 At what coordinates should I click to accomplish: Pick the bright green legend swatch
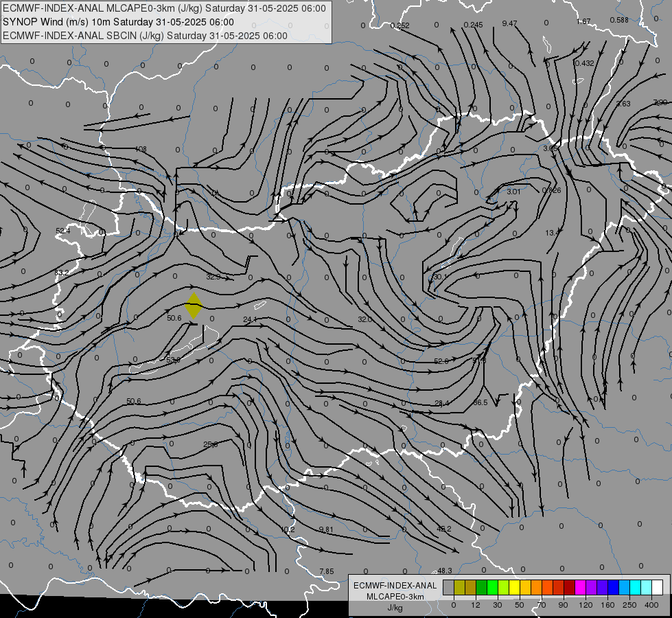tap(492, 587)
